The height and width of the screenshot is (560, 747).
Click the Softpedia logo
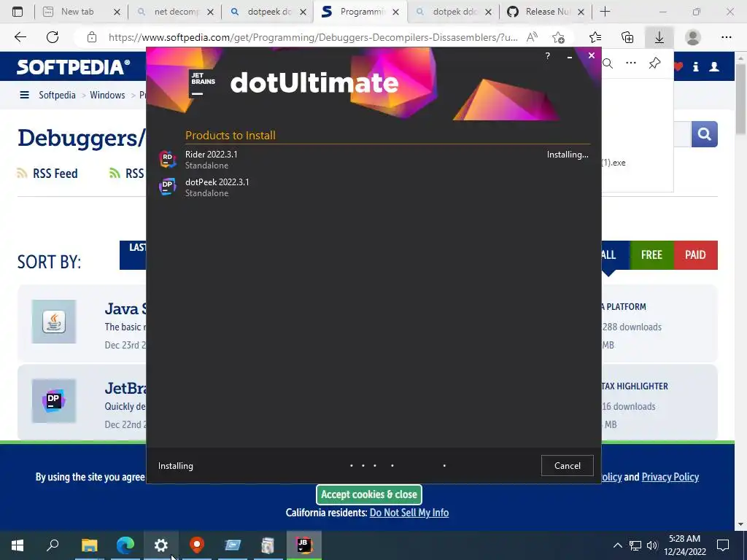pyautogui.click(x=74, y=66)
